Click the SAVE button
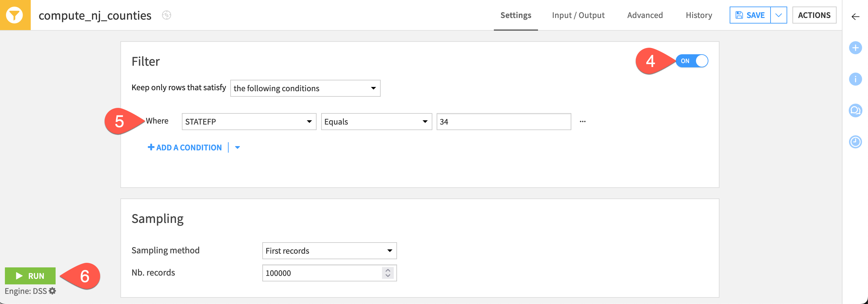The height and width of the screenshot is (304, 868). pos(750,15)
